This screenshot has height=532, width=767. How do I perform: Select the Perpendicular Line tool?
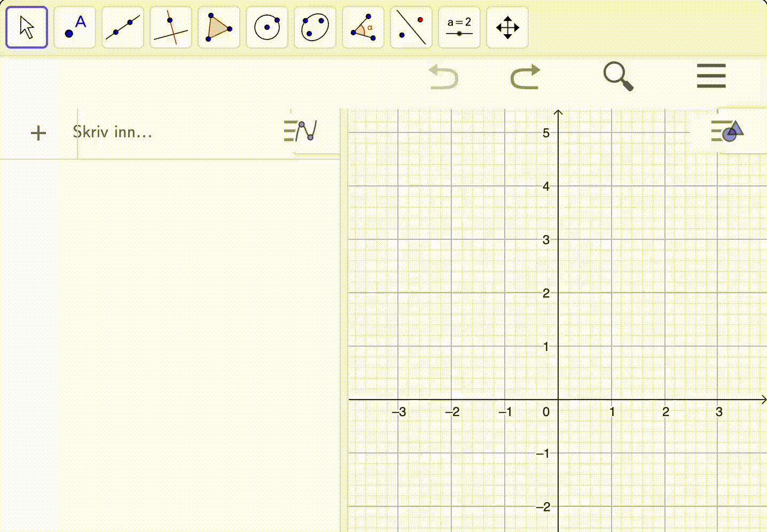[171, 27]
